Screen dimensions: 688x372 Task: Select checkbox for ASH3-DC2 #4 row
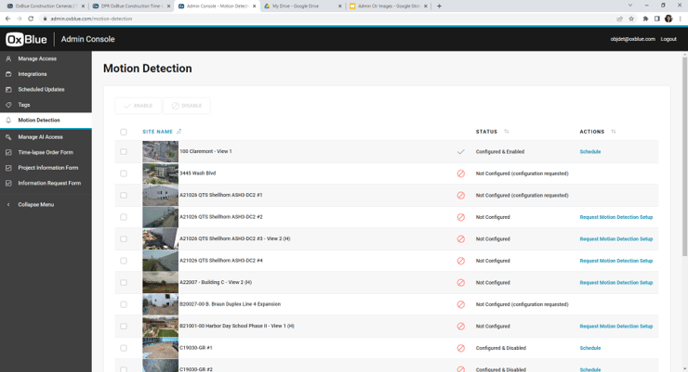124,261
